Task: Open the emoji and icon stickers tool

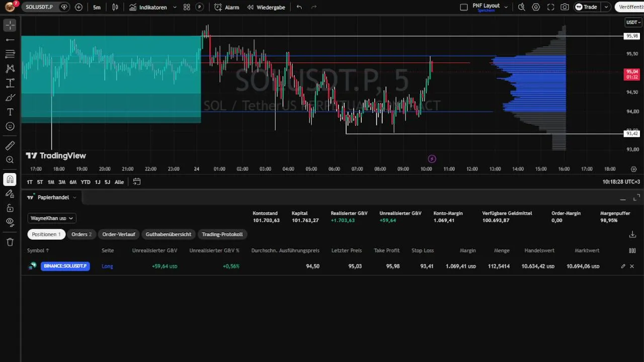Action: (10, 126)
